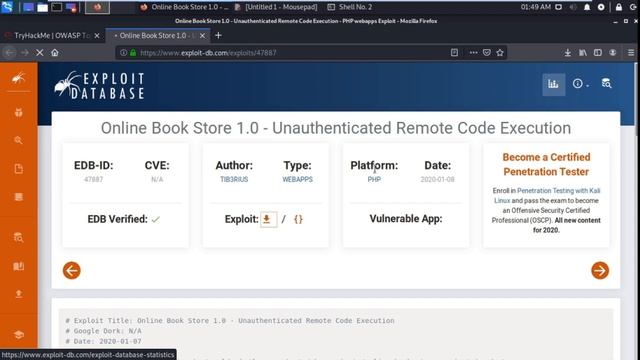Click the header search database icon
Image resolution: width=640 pixels, height=360 pixels.
click(607, 83)
